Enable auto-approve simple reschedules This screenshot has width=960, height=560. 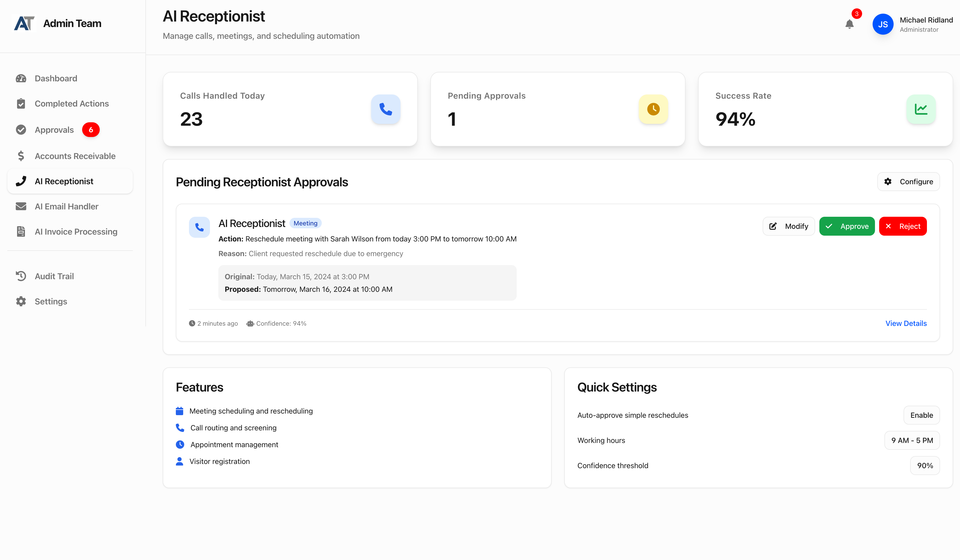[922, 415]
